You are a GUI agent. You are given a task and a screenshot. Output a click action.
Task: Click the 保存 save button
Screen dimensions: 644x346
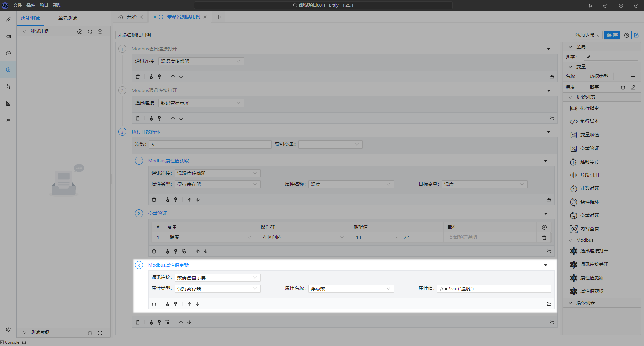coord(612,35)
